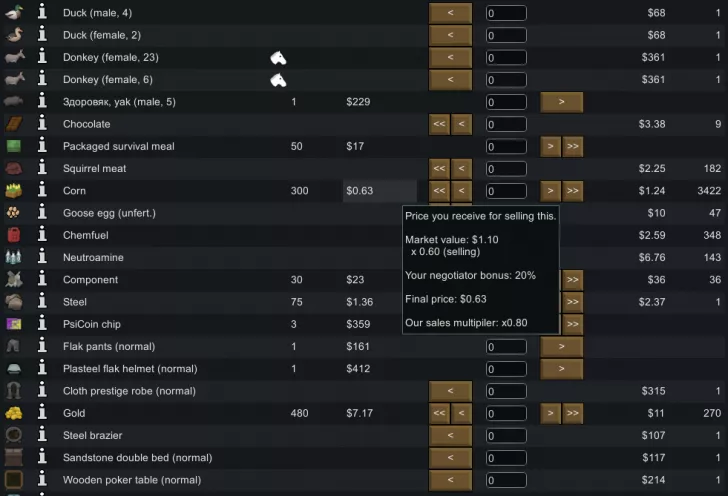Screen dimensions: 728x496
Task: Buy the Cloth prestige robe with left arrow
Action: (x=450, y=391)
